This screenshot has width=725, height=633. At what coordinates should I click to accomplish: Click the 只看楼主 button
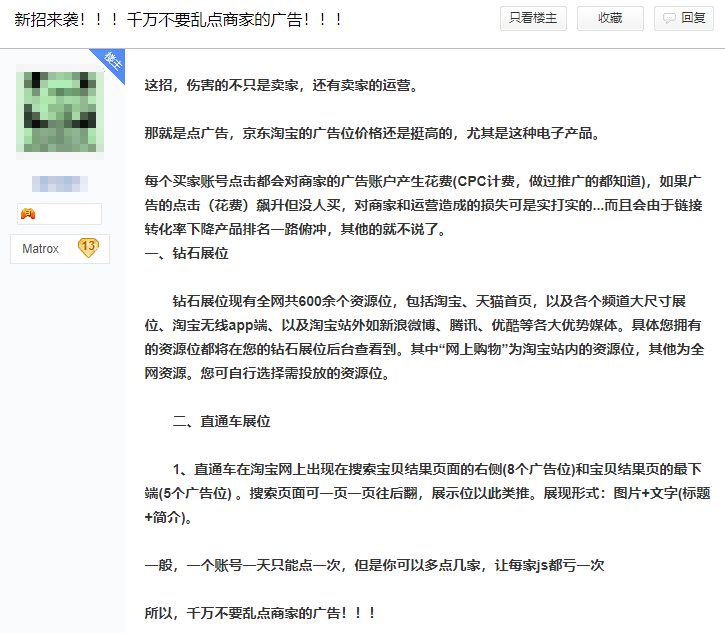click(533, 18)
